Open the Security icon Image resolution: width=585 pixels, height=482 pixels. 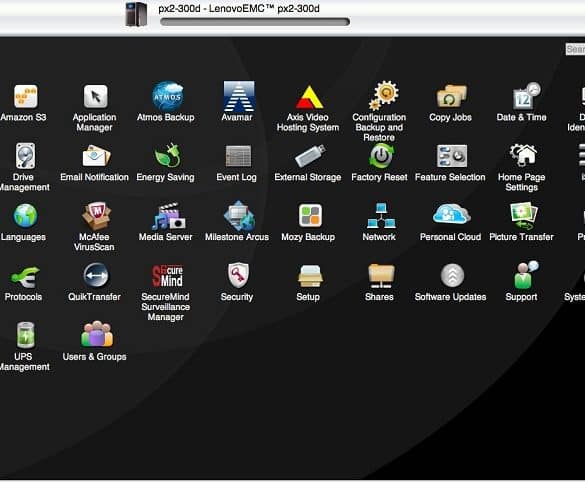[x=238, y=275]
